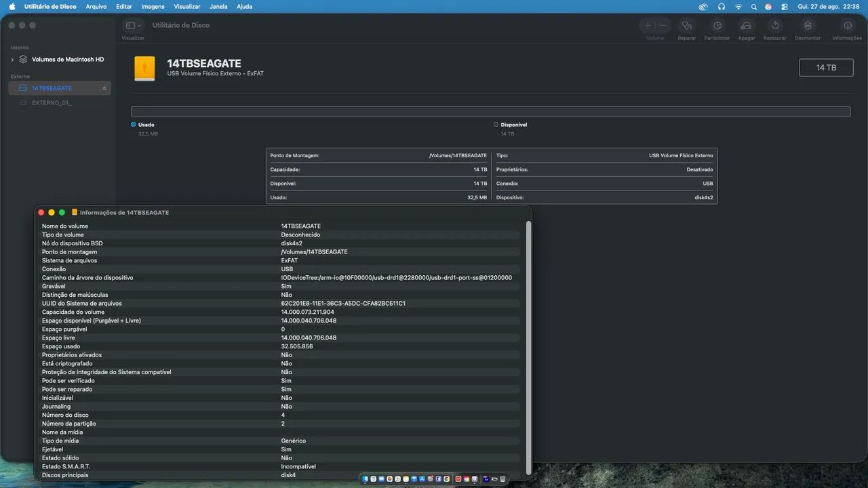This screenshot has height=488, width=868.
Task: Click the folder proxy icon in the Informações title bar
Action: click(x=75, y=212)
